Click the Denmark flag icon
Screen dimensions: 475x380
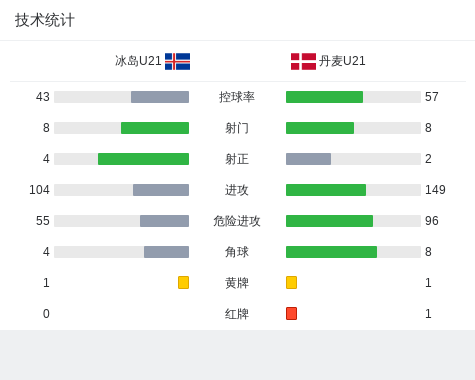pos(303,61)
